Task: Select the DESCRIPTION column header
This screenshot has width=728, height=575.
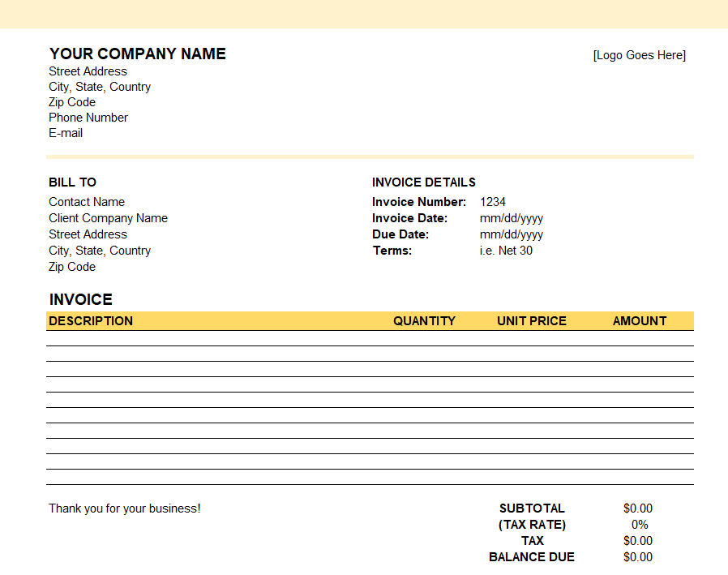Action: tap(91, 320)
